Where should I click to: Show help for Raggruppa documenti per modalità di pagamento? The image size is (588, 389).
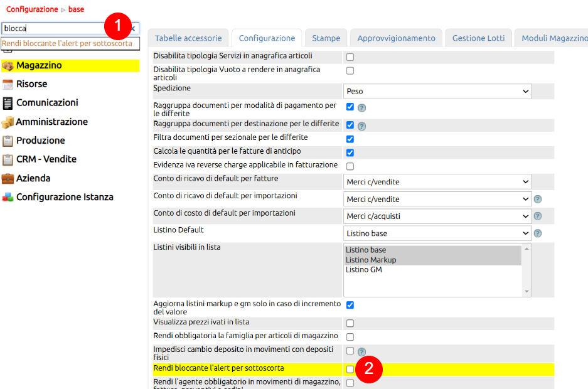point(361,108)
